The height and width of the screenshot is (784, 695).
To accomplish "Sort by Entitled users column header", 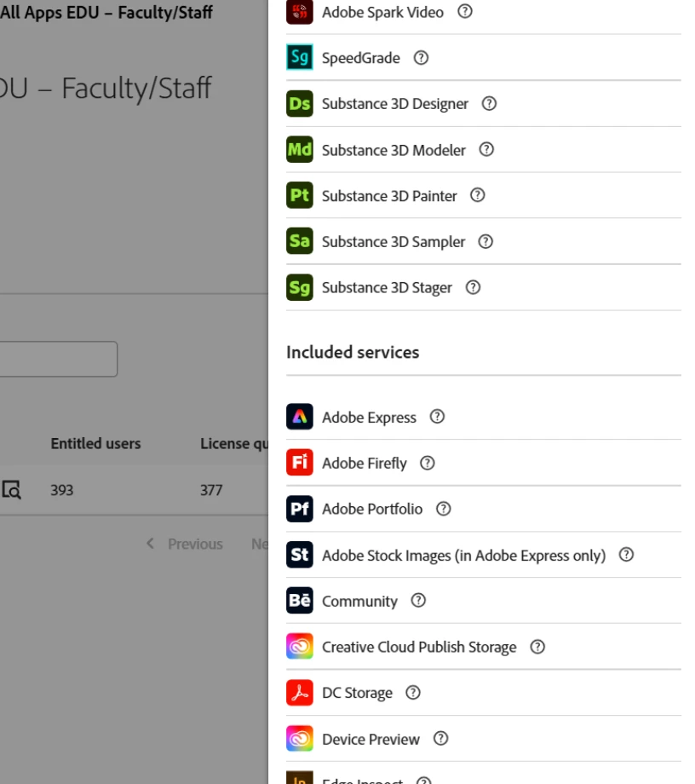I will point(95,443).
